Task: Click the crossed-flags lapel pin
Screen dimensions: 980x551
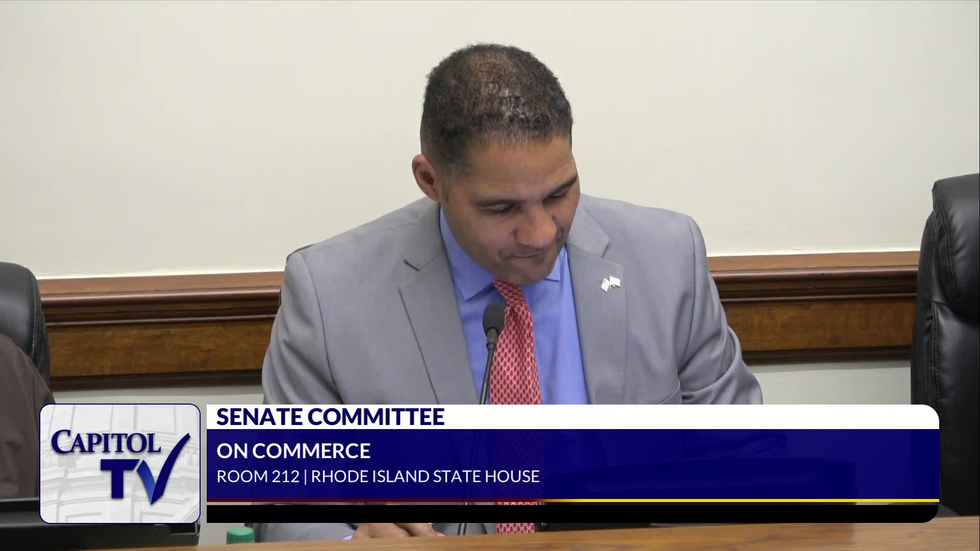Action: 610,283
